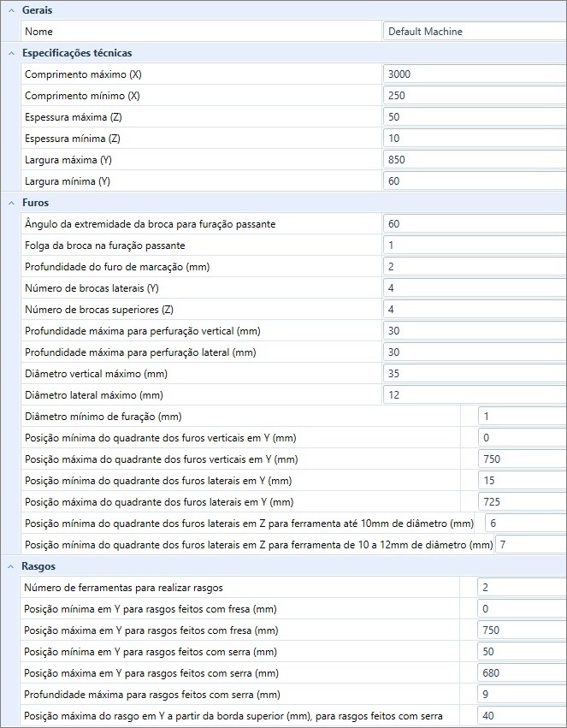Edit Posição mínima em Y com fresa value

coord(522,609)
